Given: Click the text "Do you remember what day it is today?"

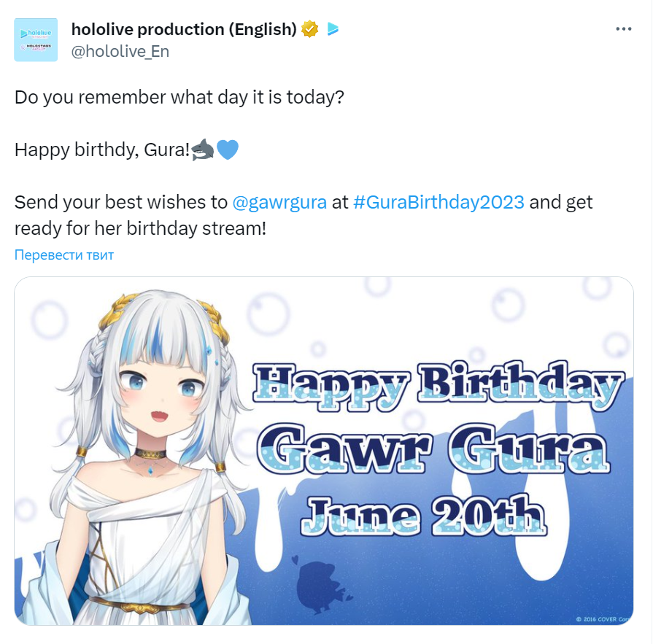Looking at the screenshot, I should (179, 98).
